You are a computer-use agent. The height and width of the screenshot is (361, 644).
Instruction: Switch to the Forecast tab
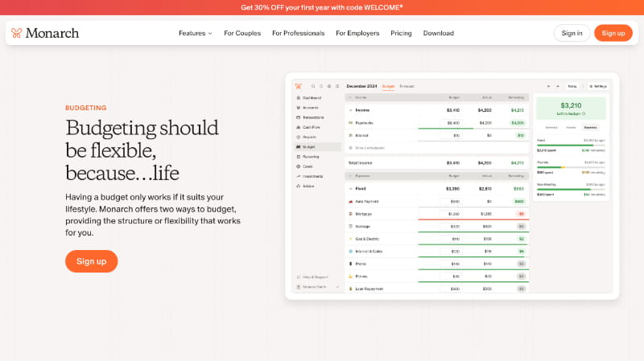407,87
